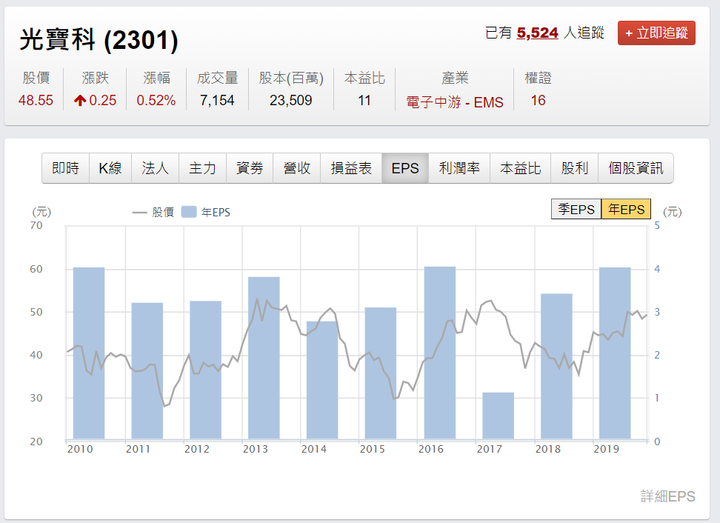The image size is (720, 523).
Task: Click the 光寶科 (2301) stock title
Action: pyautogui.click(x=99, y=40)
